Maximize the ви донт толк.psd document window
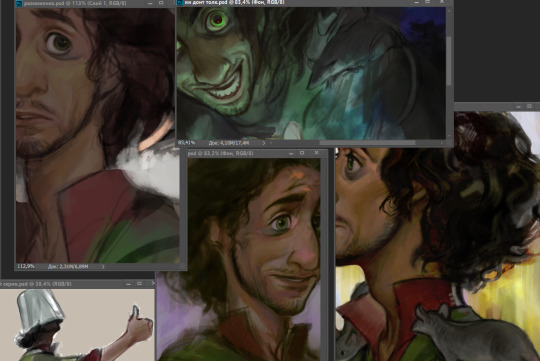Viewport: 540px width, 361px height. pyautogui.click(x=427, y=2)
